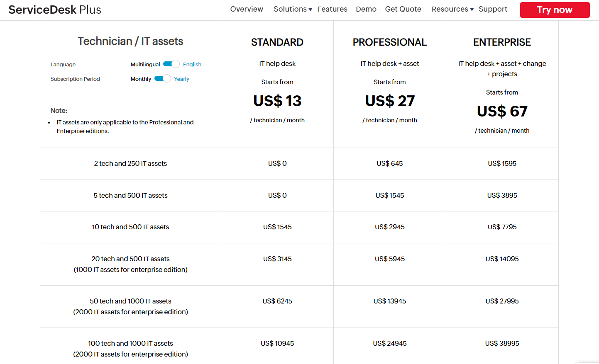Image resolution: width=599 pixels, height=364 pixels.
Task: Click the US$ 27 starting price
Action: (x=390, y=101)
